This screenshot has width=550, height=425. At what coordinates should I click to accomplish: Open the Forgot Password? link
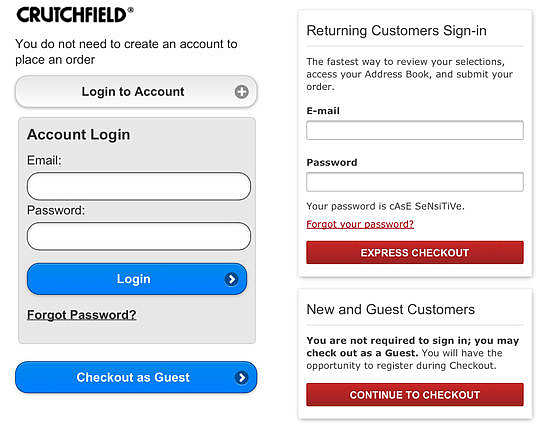(x=81, y=315)
